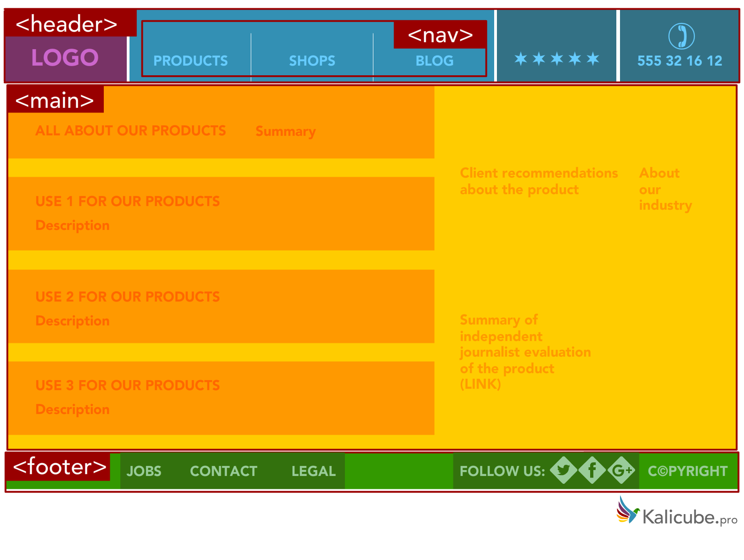
Task: Open the BLOG section from the nav
Action: 434,61
